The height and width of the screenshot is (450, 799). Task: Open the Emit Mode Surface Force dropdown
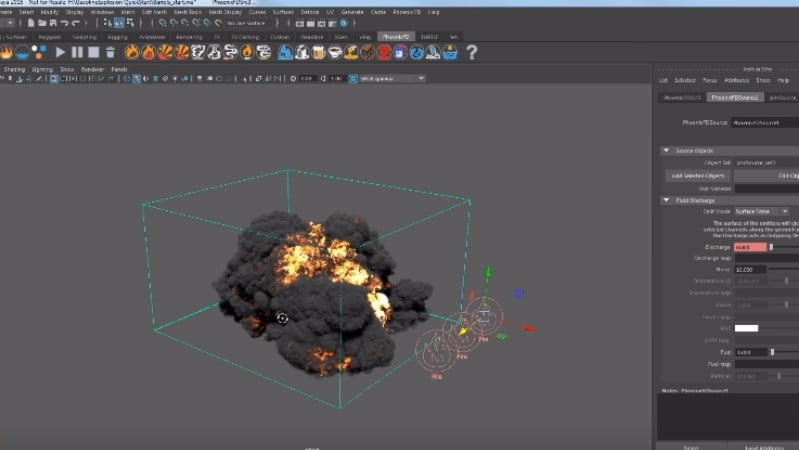(x=761, y=211)
